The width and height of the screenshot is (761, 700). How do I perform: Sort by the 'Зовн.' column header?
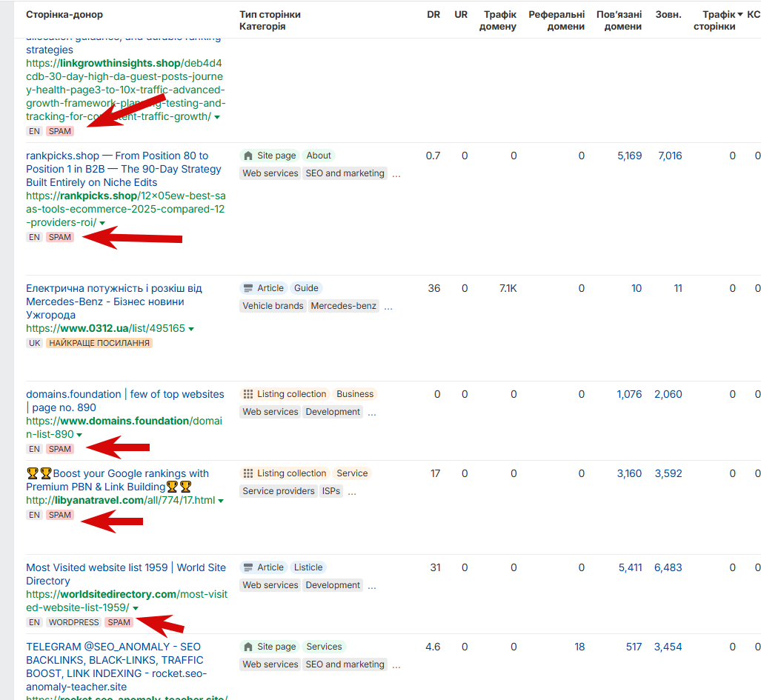[668, 15]
